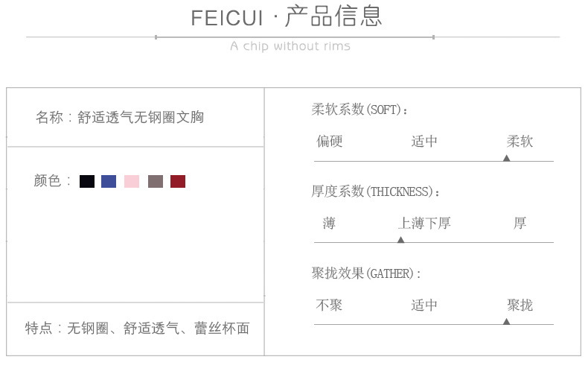
Task: Choose the blue color swatch
Action: (x=109, y=181)
